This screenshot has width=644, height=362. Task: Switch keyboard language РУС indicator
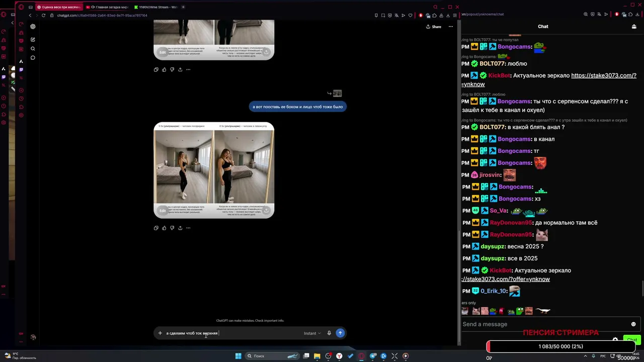point(603,356)
